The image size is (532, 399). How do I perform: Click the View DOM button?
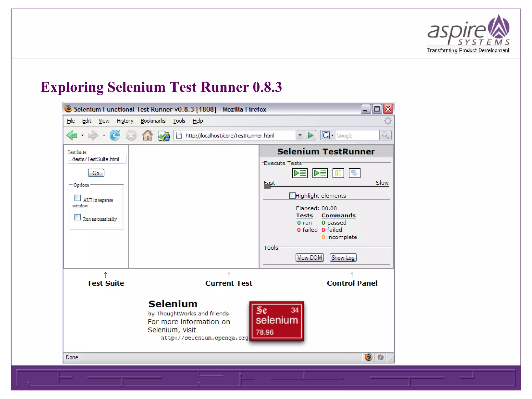click(x=310, y=258)
